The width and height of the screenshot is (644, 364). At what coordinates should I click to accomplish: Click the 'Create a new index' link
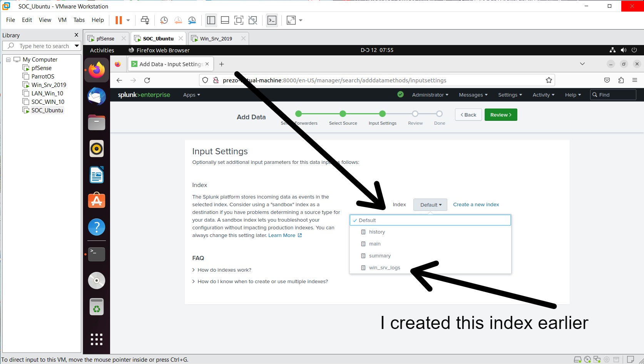tap(476, 204)
